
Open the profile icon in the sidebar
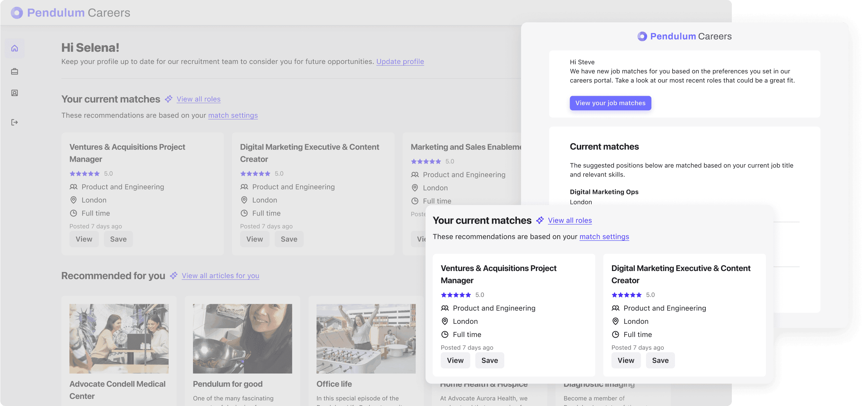click(15, 93)
